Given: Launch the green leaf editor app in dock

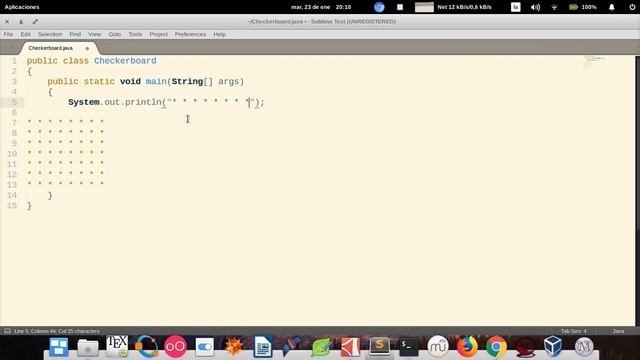Looking at the screenshot, I should coord(321,347).
